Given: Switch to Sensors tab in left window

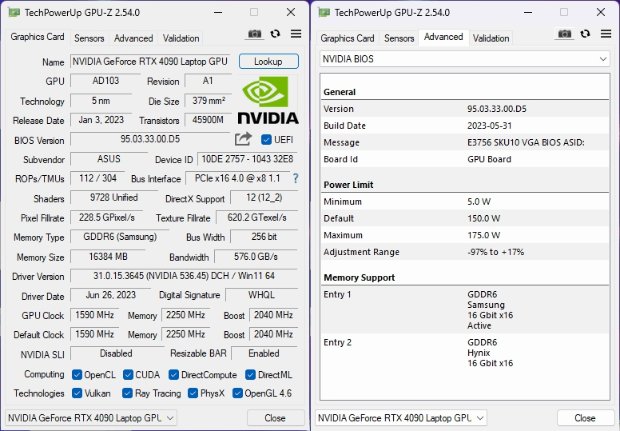Looking at the screenshot, I should tap(89, 38).
